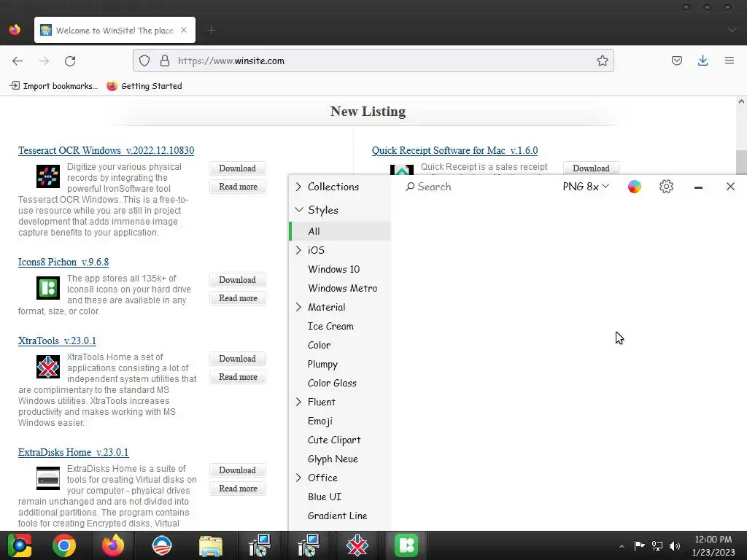Read more about XtraTools
Image resolution: width=747 pixels, height=560 pixels.
click(x=238, y=377)
